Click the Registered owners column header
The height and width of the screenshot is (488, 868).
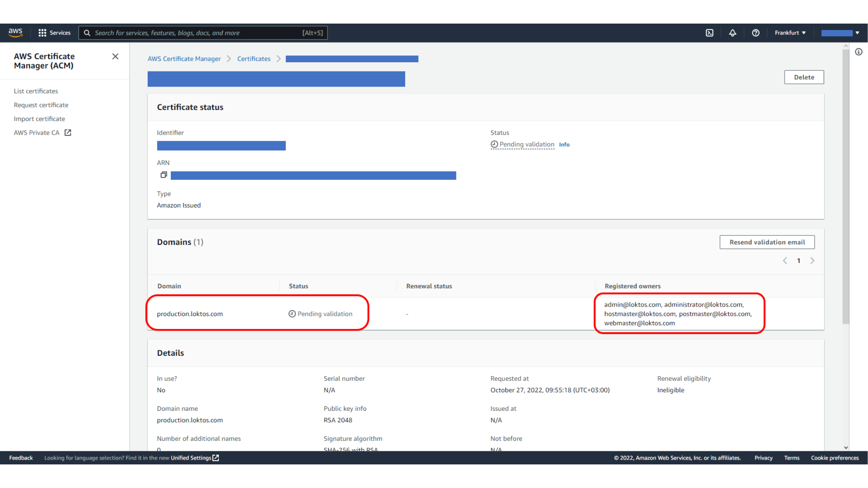click(x=632, y=286)
